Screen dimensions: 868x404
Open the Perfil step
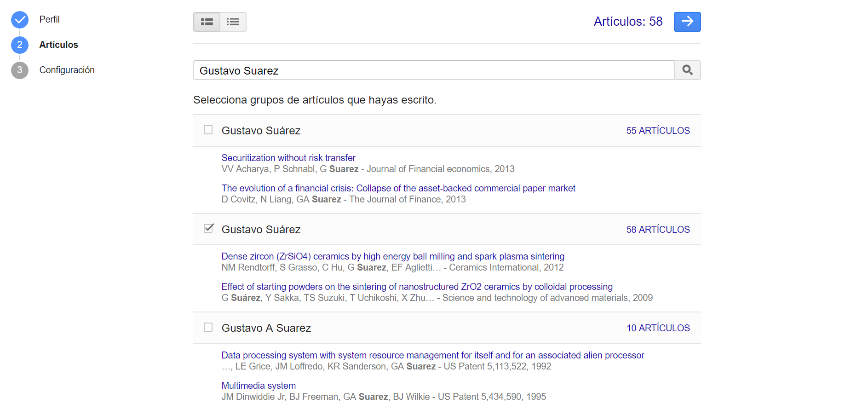pos(49,19)
